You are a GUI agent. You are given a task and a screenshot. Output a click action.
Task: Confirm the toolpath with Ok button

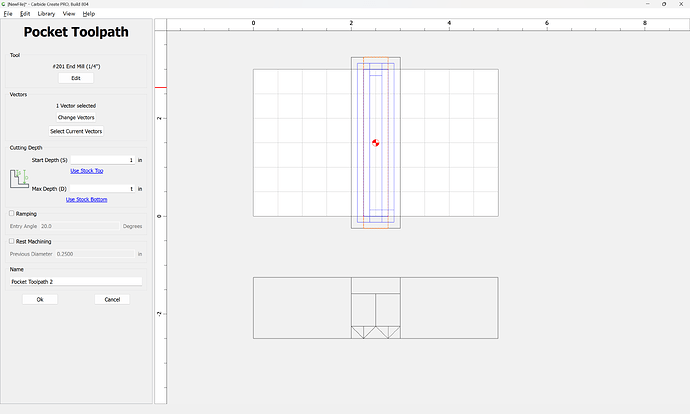pos(40,299)
